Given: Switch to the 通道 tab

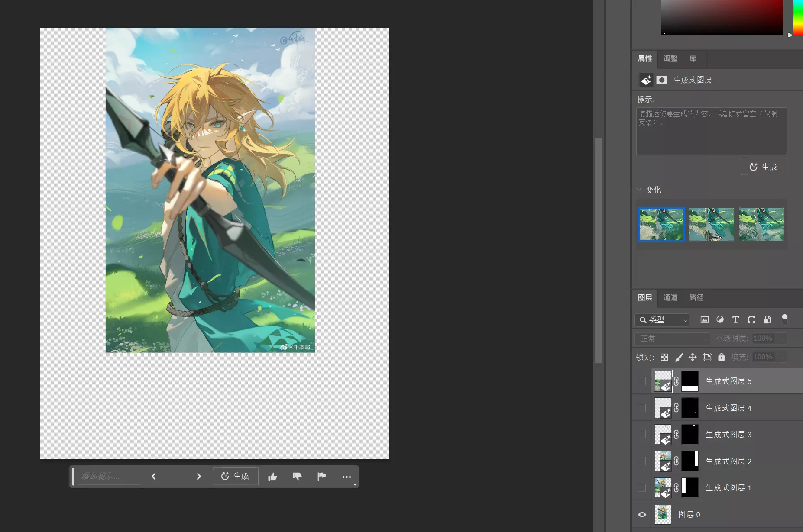Looking at the screenshot, I should [670, 298].
